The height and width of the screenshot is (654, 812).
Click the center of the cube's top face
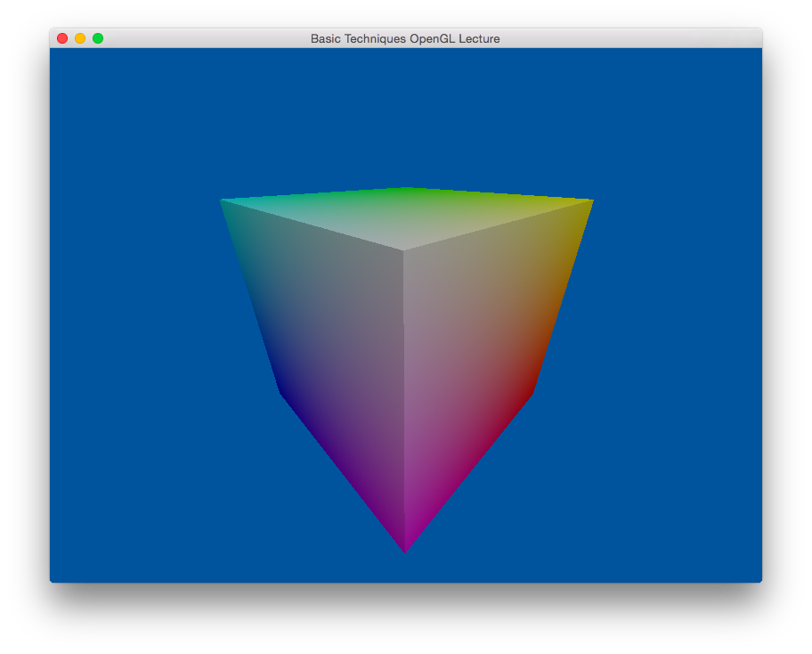[405, 217]
